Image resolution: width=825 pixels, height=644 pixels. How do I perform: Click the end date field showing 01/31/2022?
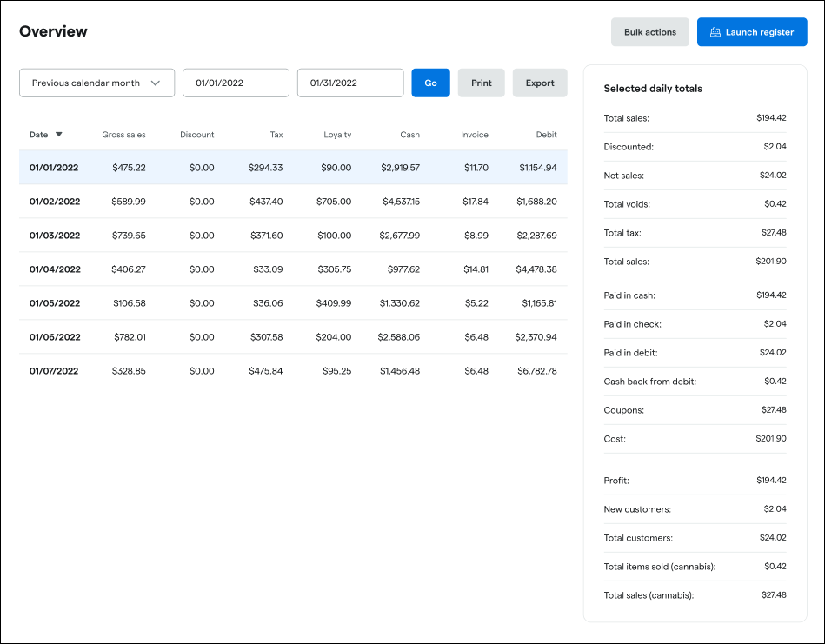point(349,83)
